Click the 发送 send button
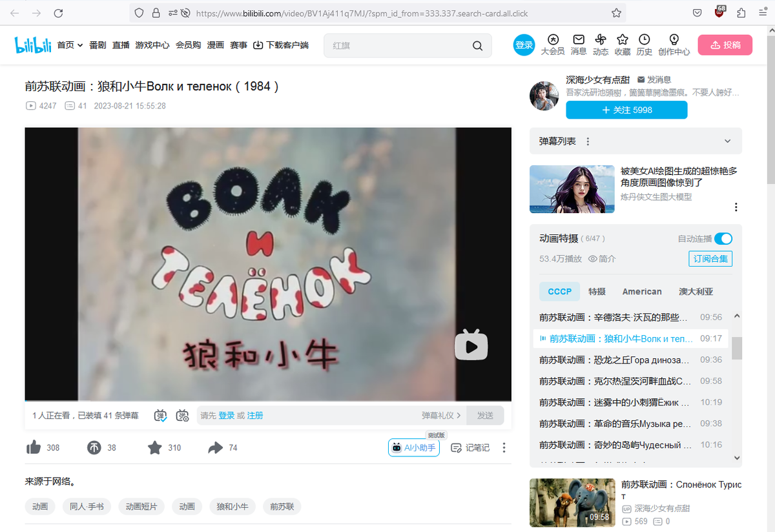The image size is (775, 532). [485, 416]
